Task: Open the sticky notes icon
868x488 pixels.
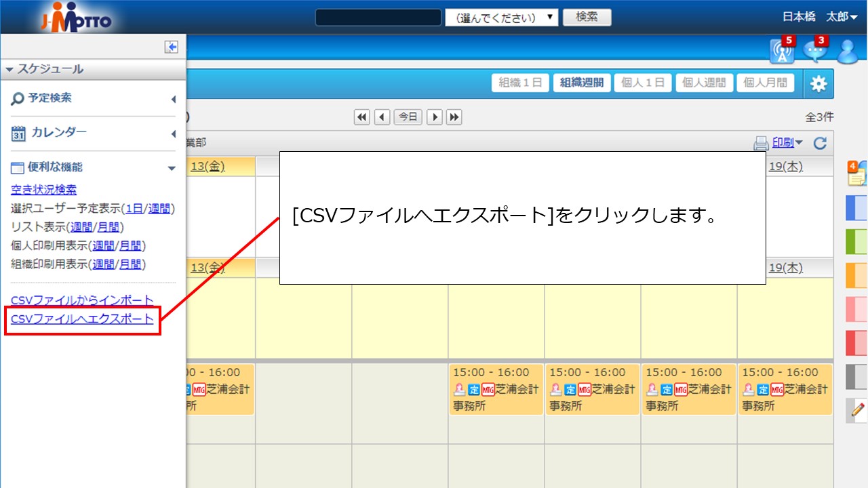Action: [856, 174]
